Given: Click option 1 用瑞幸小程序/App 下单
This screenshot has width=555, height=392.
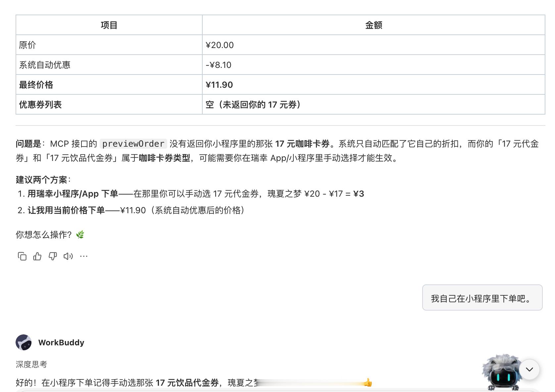Looking at the screenshot, I should tap(73, 194).
